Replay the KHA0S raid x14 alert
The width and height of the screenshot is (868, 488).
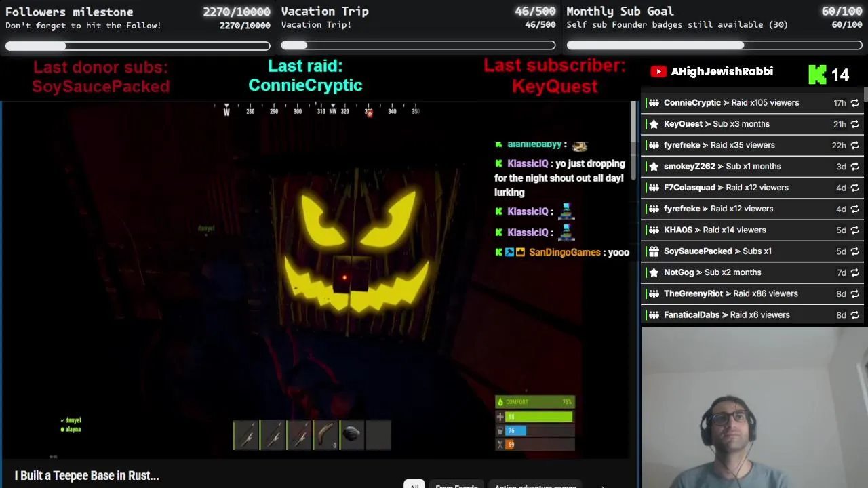pos(854,230)
